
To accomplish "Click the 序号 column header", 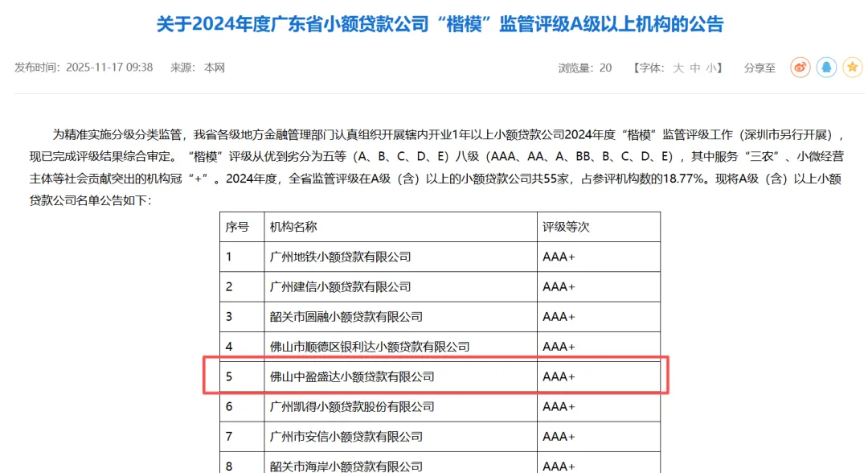I will [x=242, y=227].
